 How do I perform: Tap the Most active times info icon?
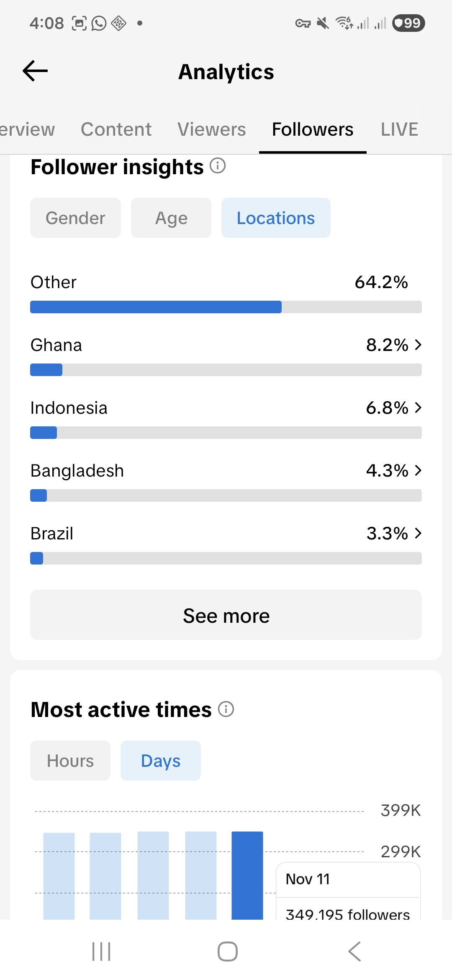click(226, 709)
